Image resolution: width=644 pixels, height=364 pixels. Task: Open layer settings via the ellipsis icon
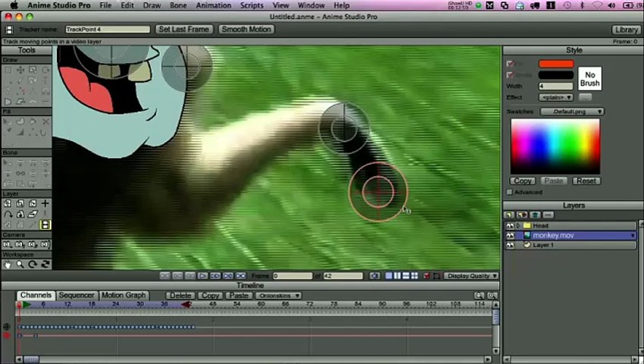click(548, 215)
